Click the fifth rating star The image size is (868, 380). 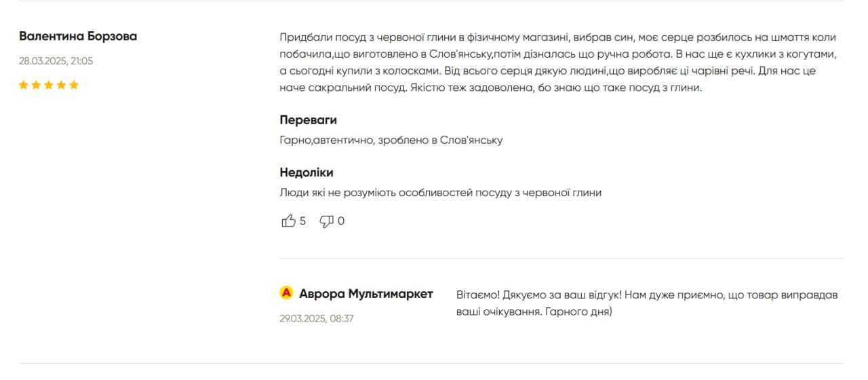(x=74, y=85)
